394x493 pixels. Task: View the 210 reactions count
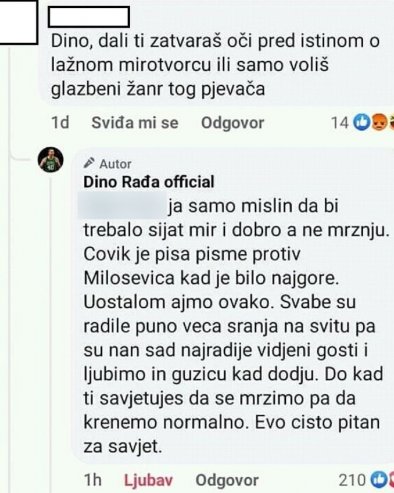tap(352, 480)
